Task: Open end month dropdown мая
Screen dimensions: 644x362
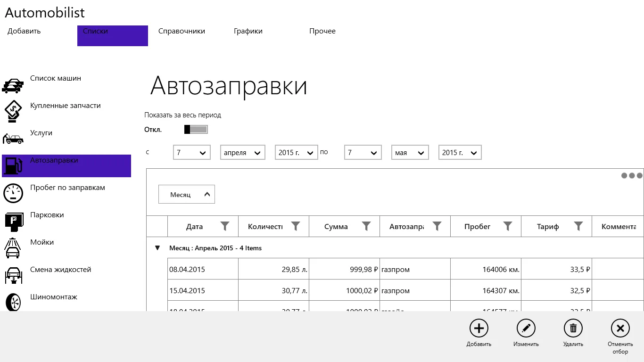Action: [x=410, y=153]
